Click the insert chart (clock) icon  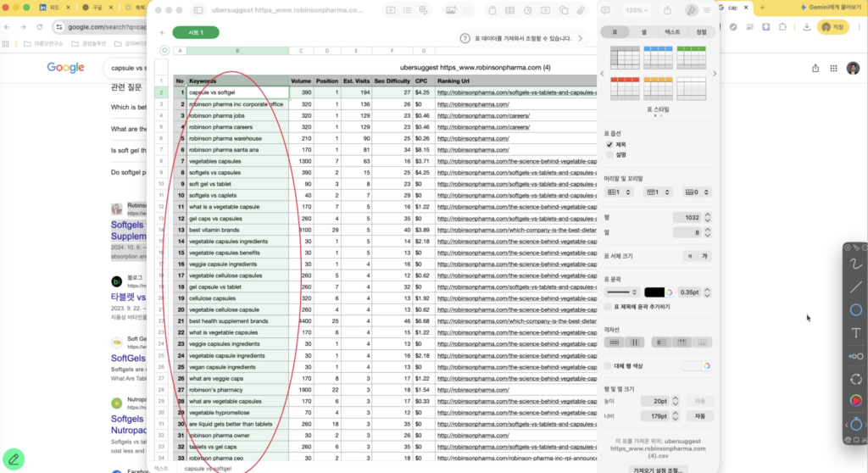click(527, 10)
